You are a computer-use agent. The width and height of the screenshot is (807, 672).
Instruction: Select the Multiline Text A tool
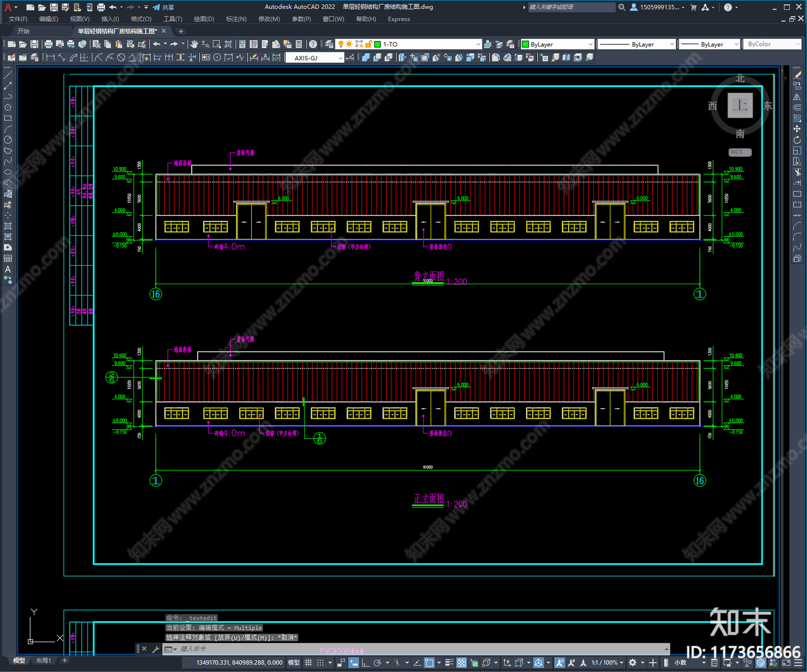coord(8,269)
